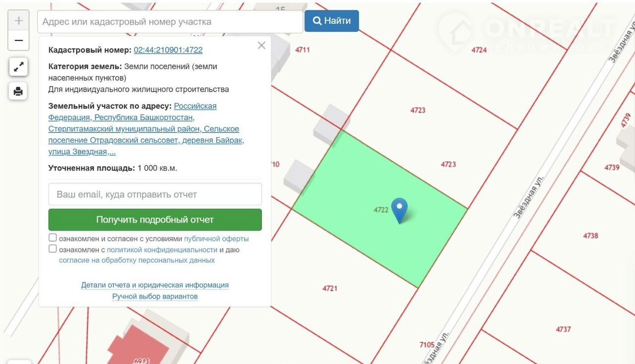Open согласие на обработку персональных данных link
This screenshot has width=635, height=364.
(x=137, y=260)
